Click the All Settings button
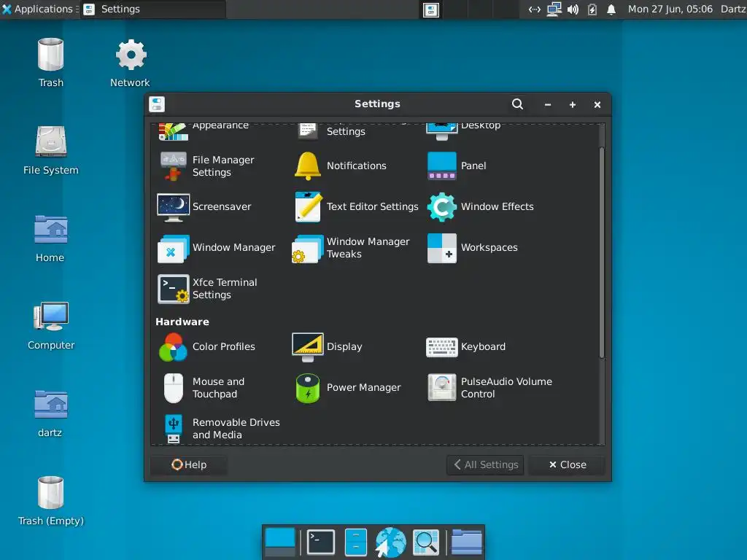The width and height of the screenshot is (747, 560). pyautogui.click(x=485, y=464)
